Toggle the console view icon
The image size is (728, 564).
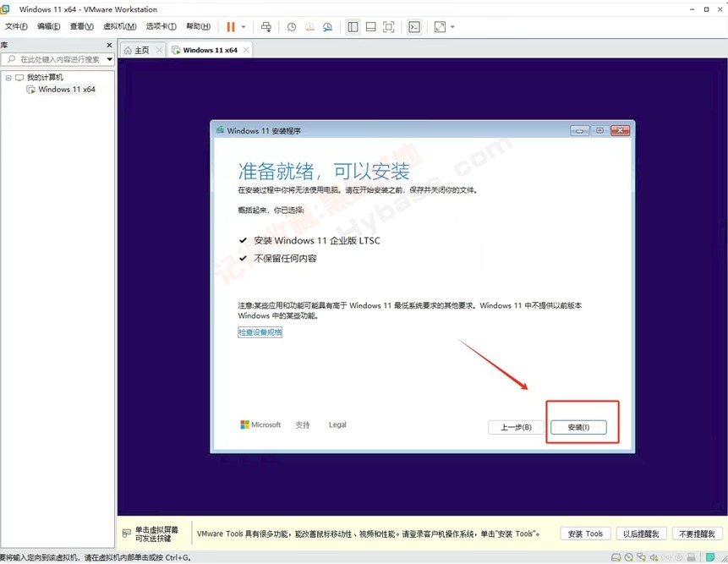coord(413,27)
